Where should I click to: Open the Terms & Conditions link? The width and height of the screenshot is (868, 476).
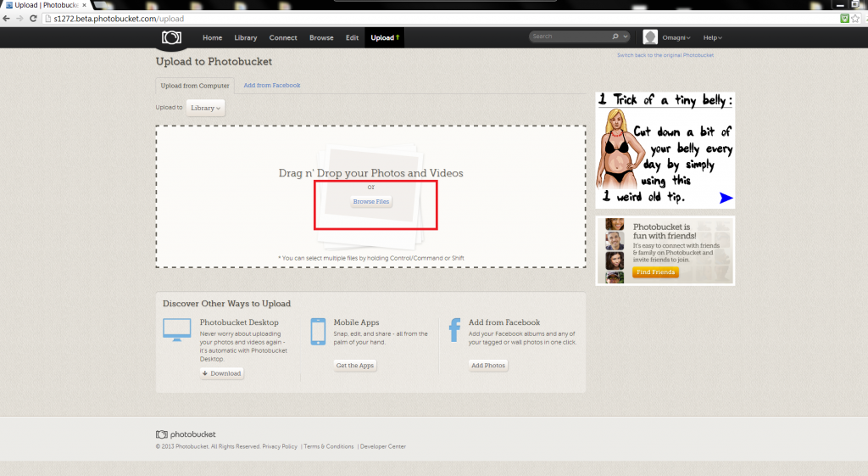pos(328,446)
